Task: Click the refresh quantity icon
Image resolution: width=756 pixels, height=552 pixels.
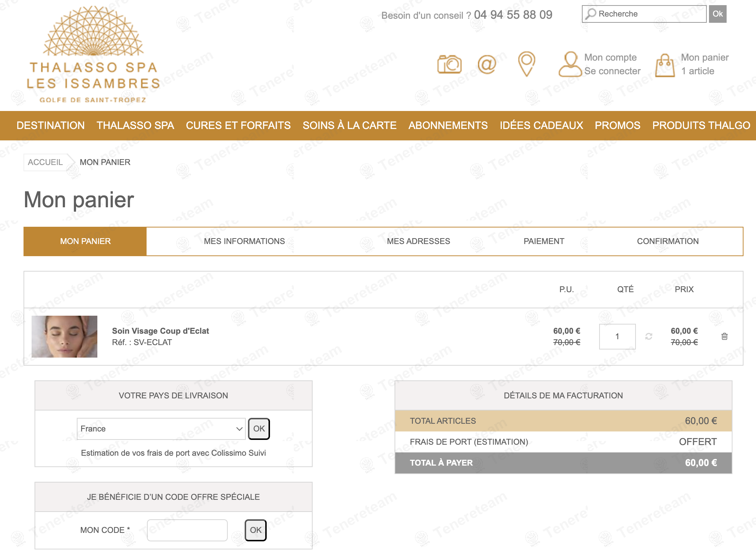Action: coord(649,336)
